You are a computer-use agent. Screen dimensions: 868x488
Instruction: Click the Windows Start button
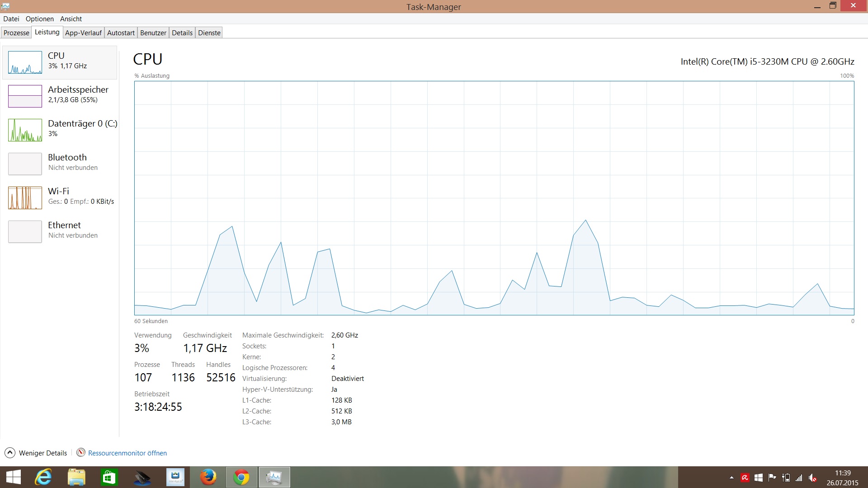click(x=14, y=477)
